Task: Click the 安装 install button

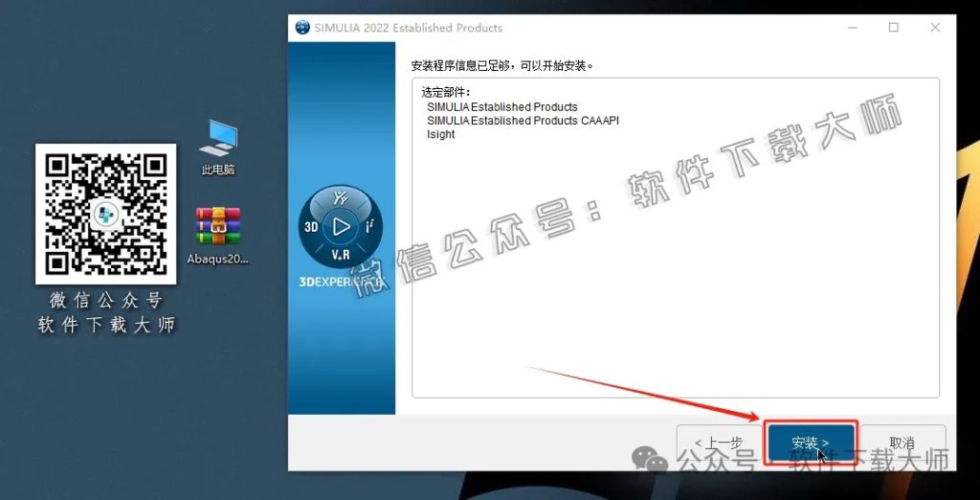Action: pyautogui.click(x=811, y=443)
